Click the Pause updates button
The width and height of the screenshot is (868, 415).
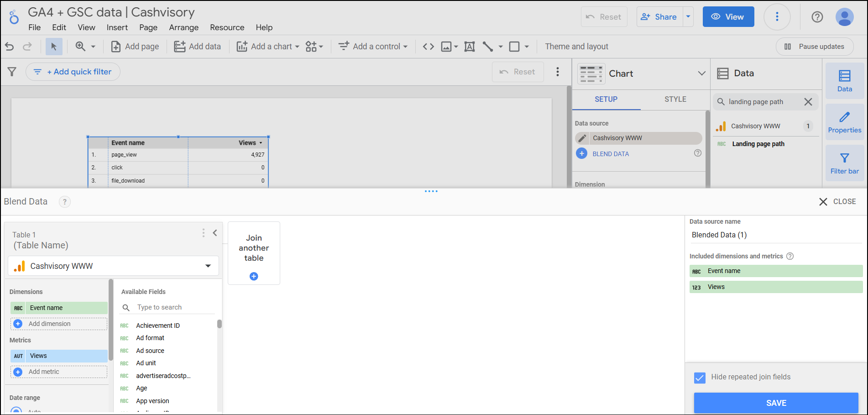[815, 47]
